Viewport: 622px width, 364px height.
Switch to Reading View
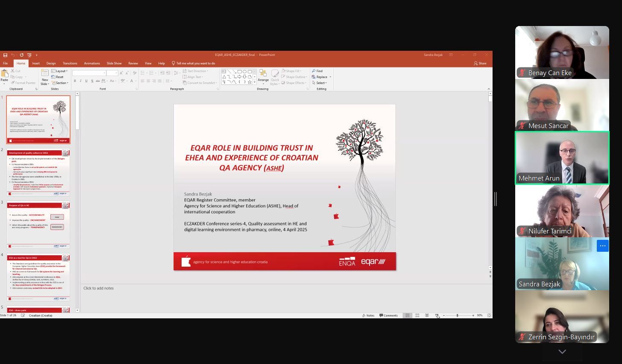click(427, 315)
